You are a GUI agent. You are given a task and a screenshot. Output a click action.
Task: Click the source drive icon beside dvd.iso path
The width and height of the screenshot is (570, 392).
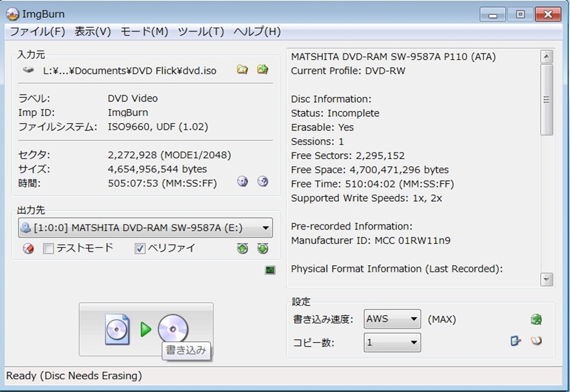(x=28, y=70)
